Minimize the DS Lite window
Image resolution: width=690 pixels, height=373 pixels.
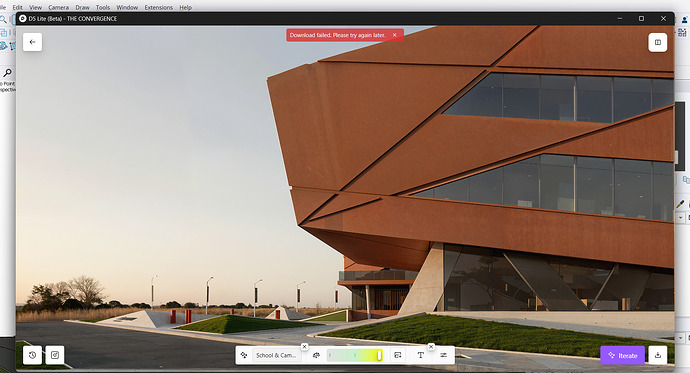pyautogui.click(x=620, y=18)
